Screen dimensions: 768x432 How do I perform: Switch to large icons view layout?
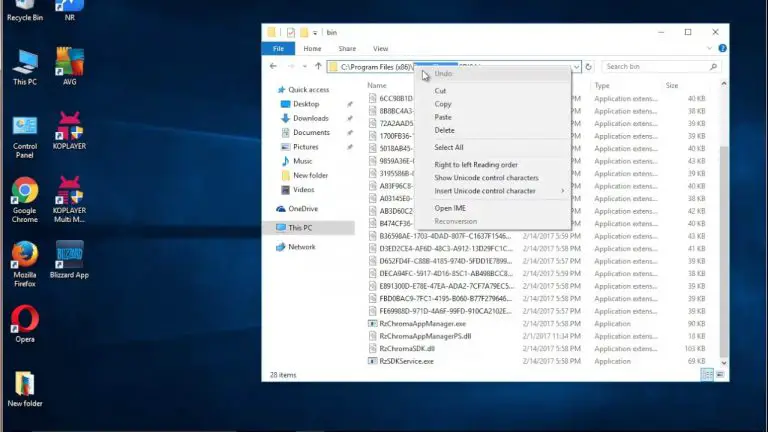coord(720,375)
